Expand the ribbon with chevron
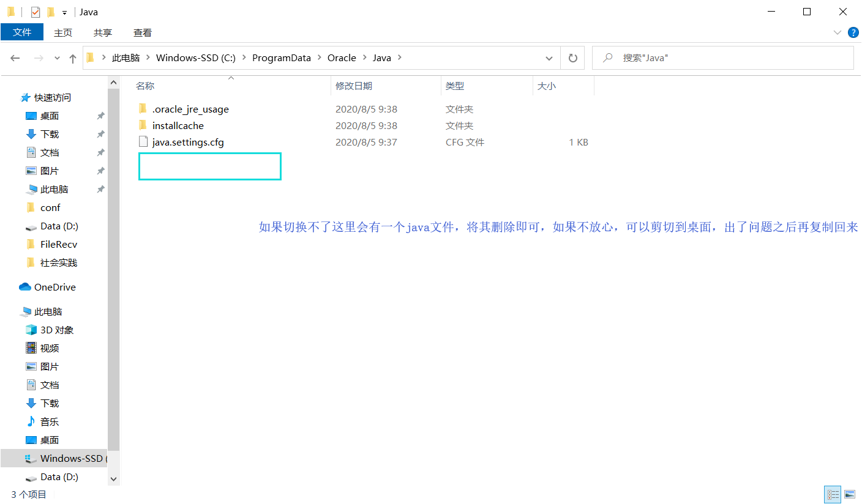The height and width of the screenshot is (504, 862). click(837, 32)
